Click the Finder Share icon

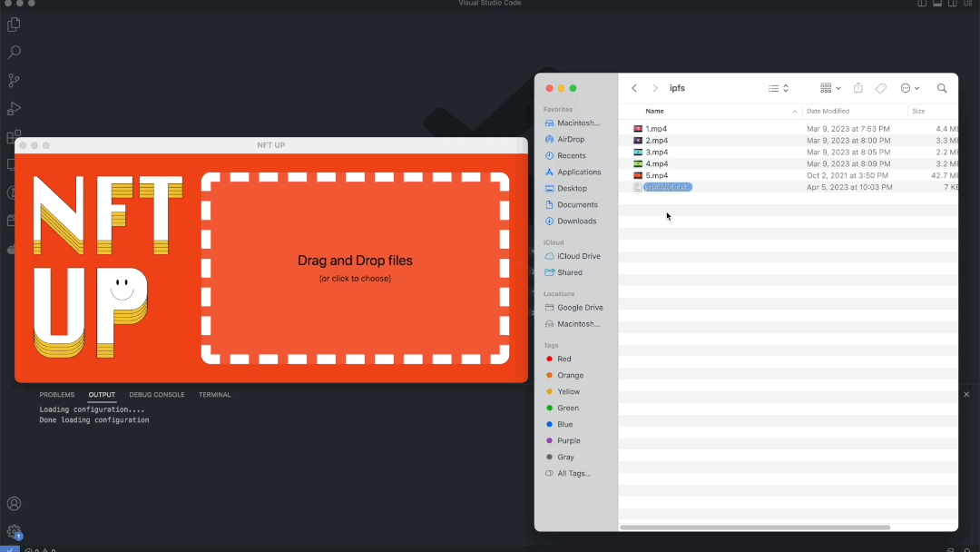(x=857, y=88)
